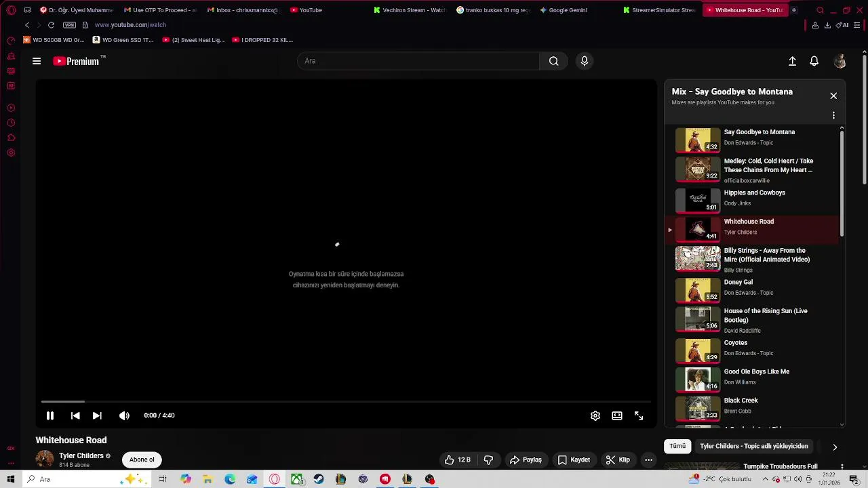
Task: Reload the page
Action: (51, 25)
